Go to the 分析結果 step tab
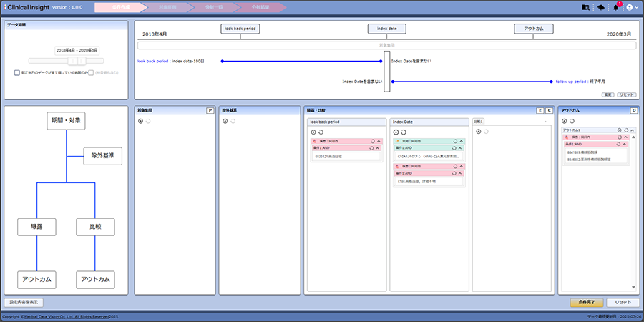Screen dimensions: 644x322 260,7
